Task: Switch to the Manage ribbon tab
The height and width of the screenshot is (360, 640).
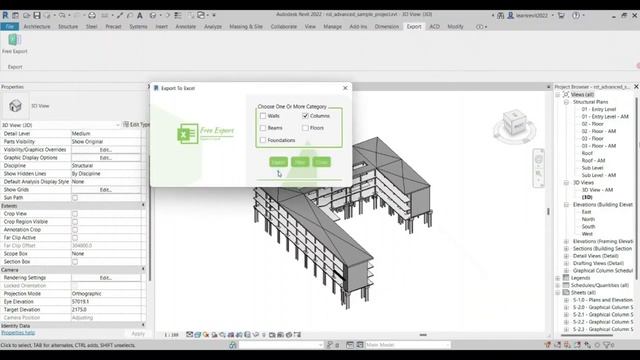Action: click(x=332, y=27)
